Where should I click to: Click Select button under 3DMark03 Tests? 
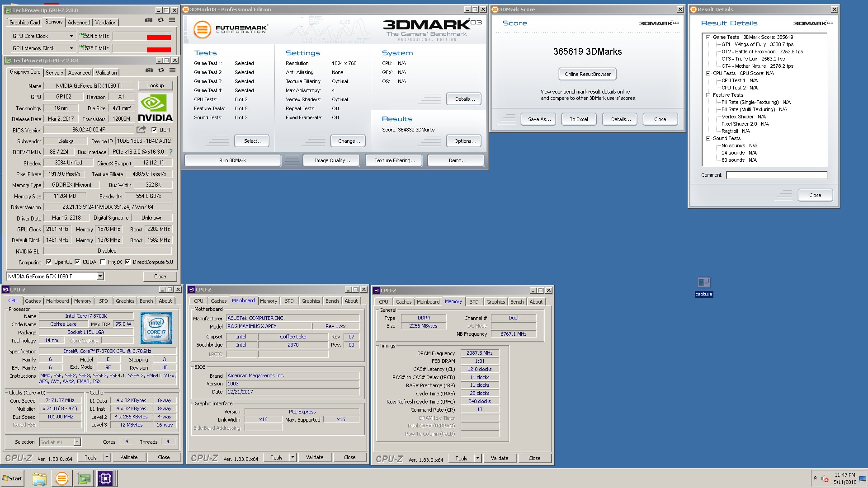coord(253,141)
